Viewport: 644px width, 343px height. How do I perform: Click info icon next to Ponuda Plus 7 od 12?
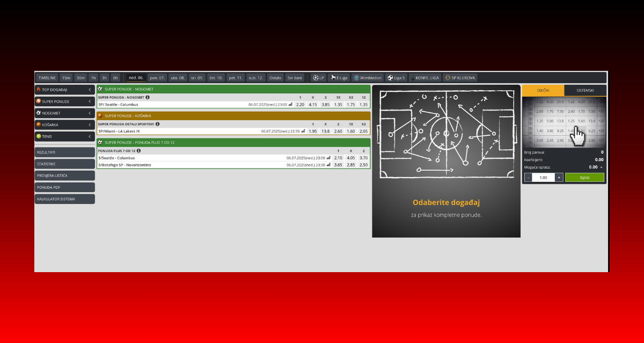[x=138, y=151]
